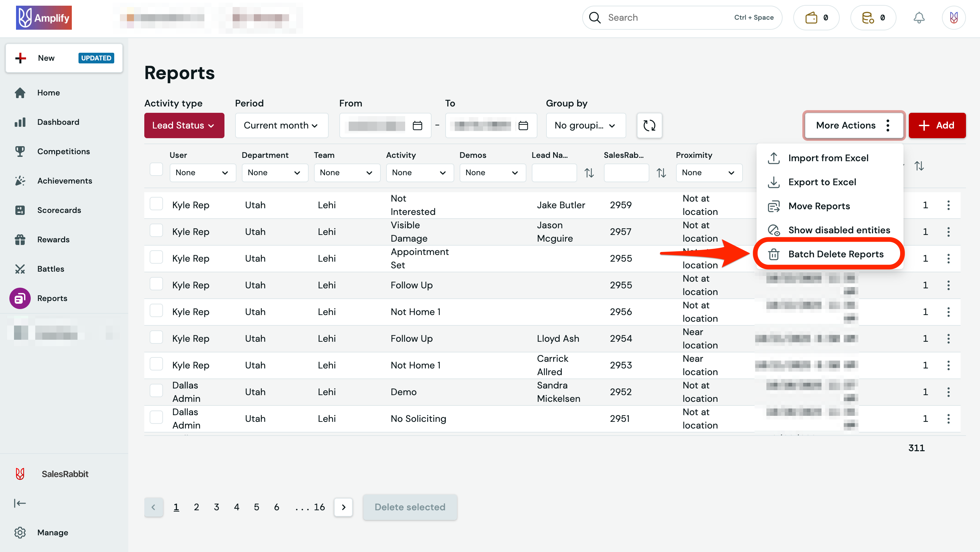
Task: Go to page 2 of results
Action: pyautogui.click(x=196, y=507)
